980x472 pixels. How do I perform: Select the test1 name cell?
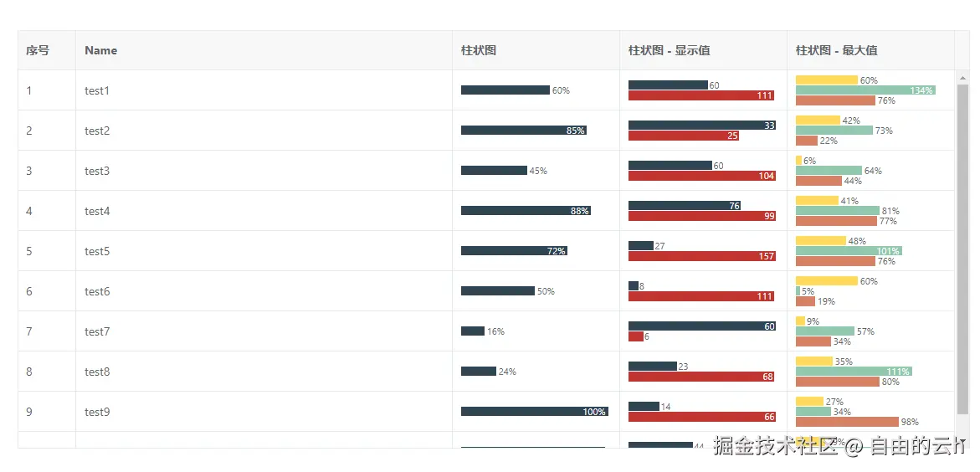point(97,90)
